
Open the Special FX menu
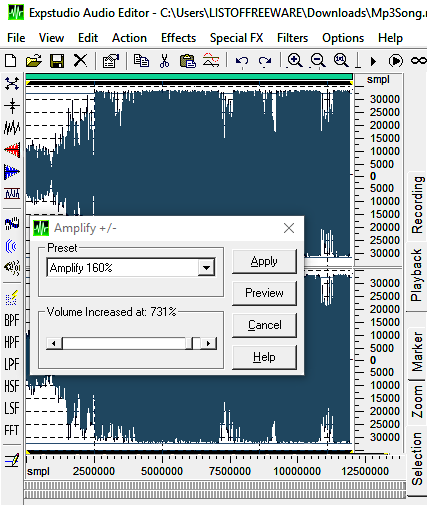236,38
